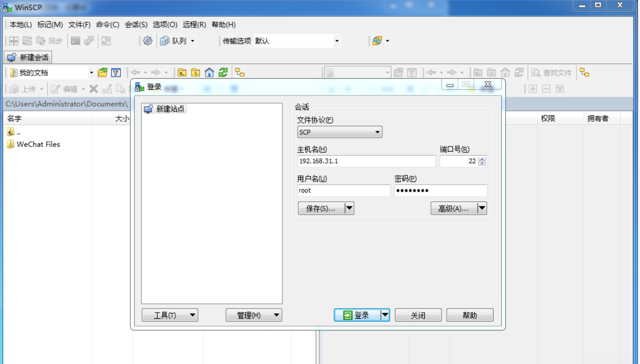The height and width of the screenshot is (364, 640).
Task: Refresh local panel green arrows icon
Action: [223, 73]
